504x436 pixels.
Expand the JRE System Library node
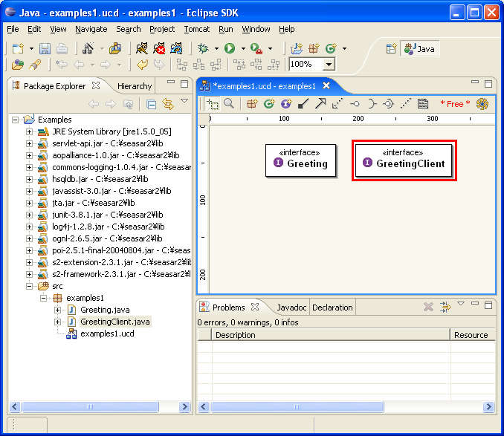tap(30, 131)
